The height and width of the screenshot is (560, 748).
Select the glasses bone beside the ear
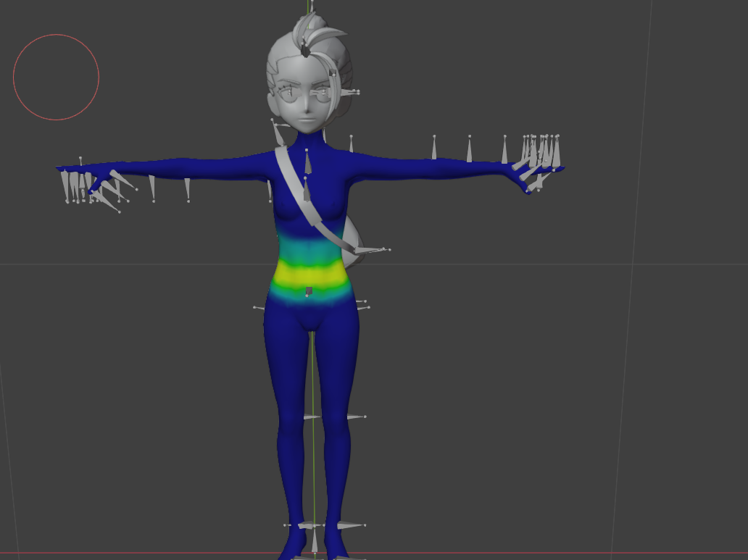349,92
